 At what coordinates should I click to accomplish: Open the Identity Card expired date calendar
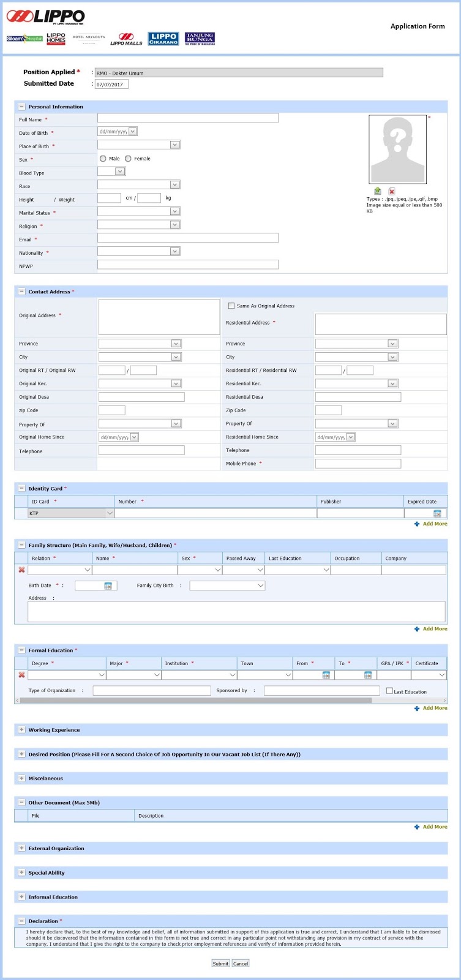(x=437, y=513)
